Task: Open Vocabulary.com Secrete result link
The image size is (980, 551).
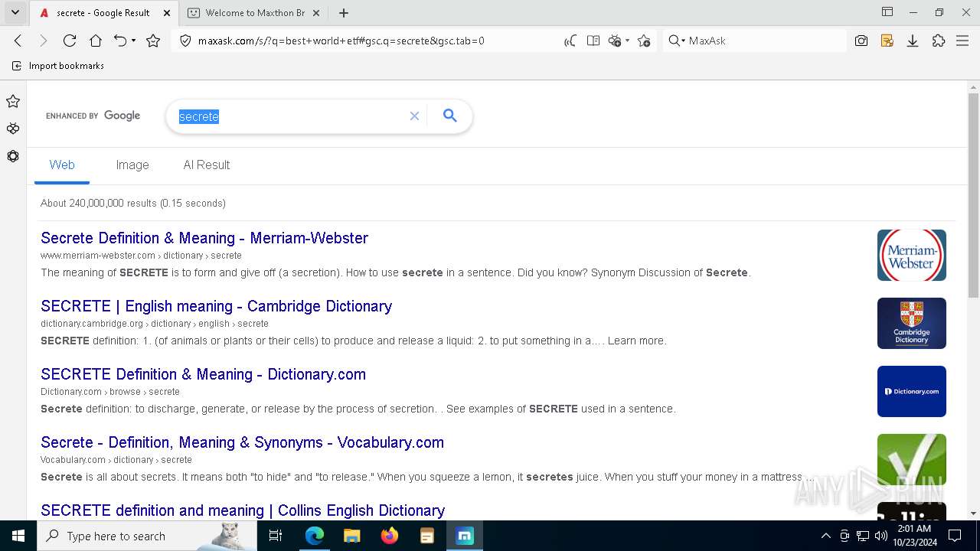Action: click(242, 442)
